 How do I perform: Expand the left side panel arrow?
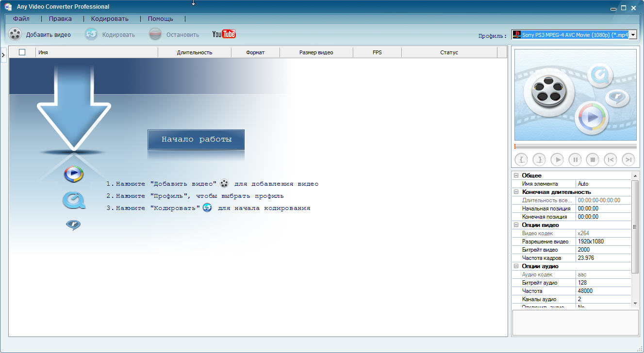coord(3,55)
